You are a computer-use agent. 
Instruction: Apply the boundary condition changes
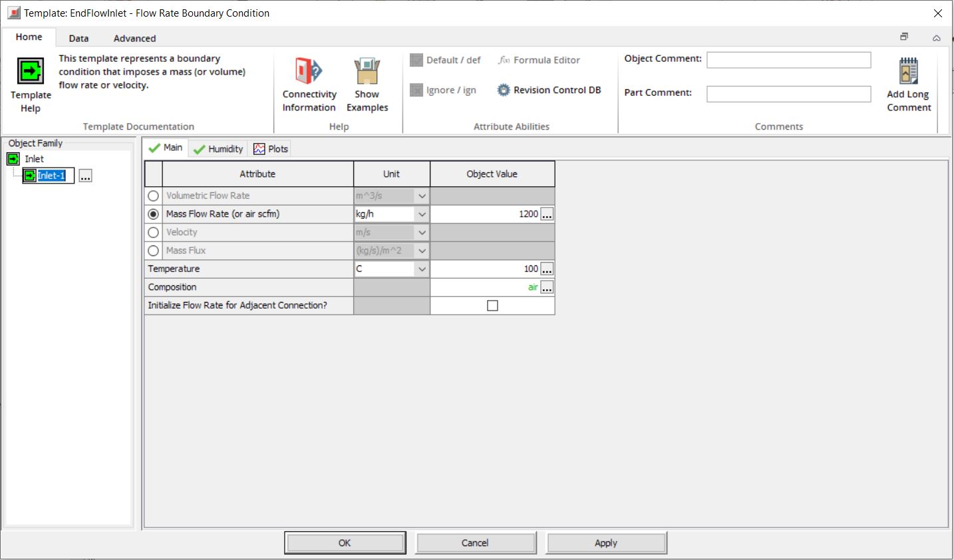pos(605,542)
